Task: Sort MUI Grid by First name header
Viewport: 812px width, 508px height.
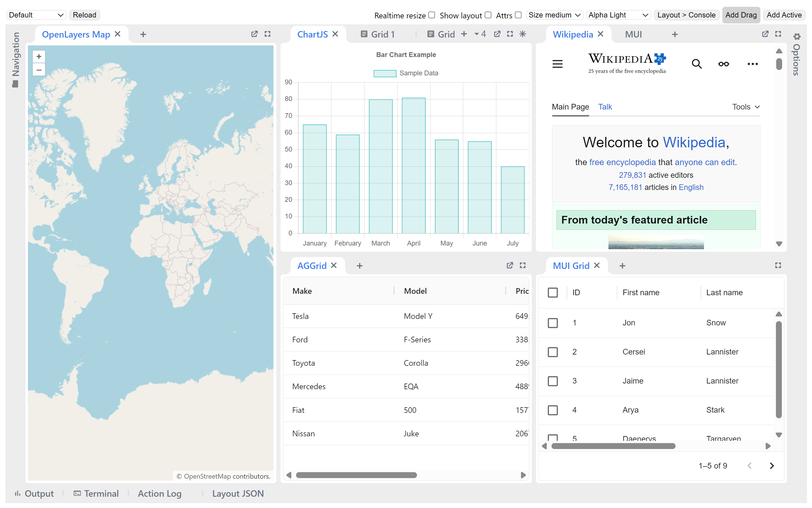Action: (641, 293)
